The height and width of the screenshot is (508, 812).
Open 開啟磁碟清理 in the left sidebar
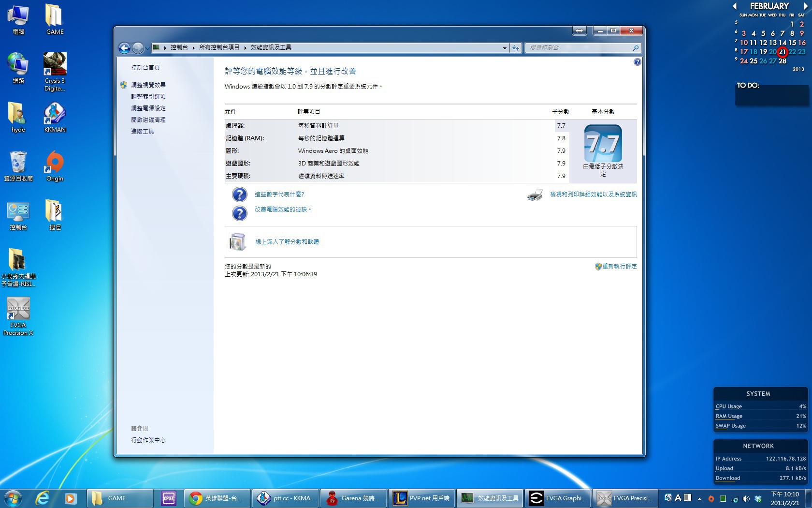148,120
